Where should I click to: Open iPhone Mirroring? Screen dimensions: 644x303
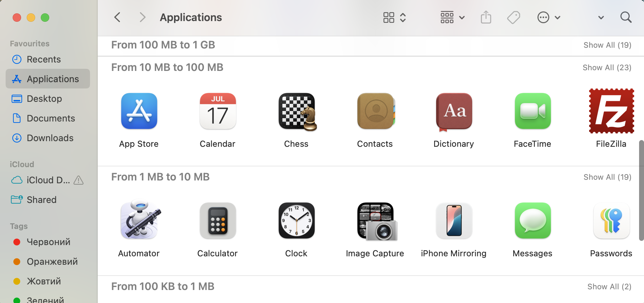click(x=454, y=221)
